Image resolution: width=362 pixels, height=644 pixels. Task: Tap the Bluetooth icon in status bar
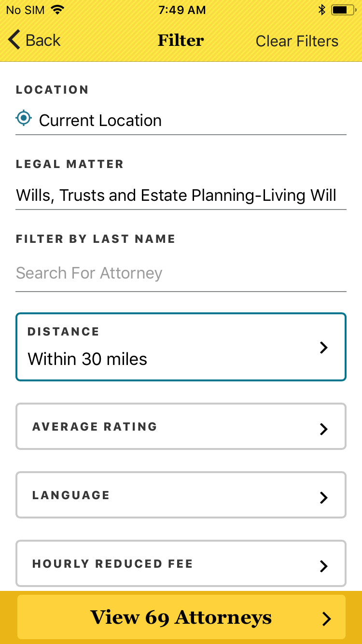(322, 10)
